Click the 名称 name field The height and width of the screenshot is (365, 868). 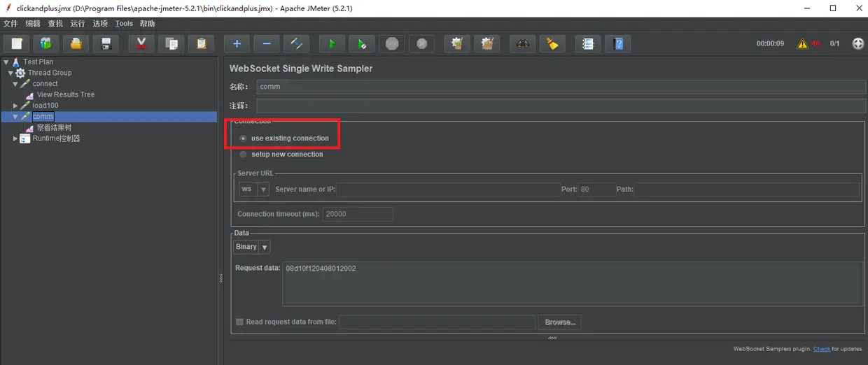pos(561,87)
